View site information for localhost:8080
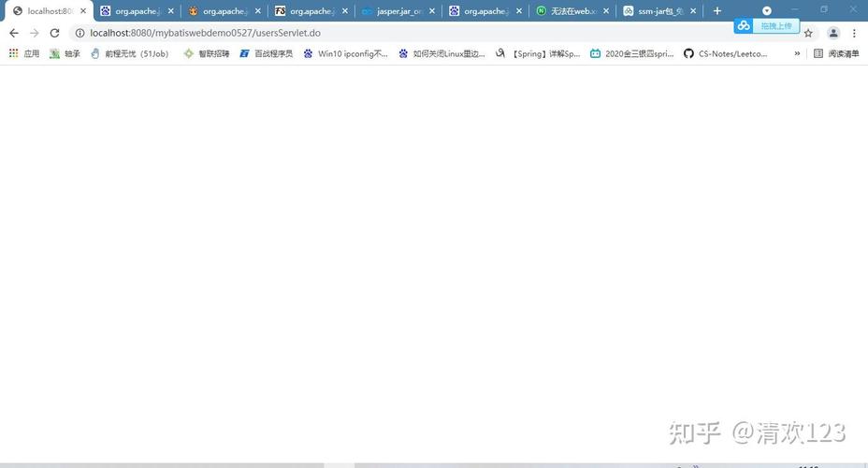868x468 pixels. pos(80,34)
